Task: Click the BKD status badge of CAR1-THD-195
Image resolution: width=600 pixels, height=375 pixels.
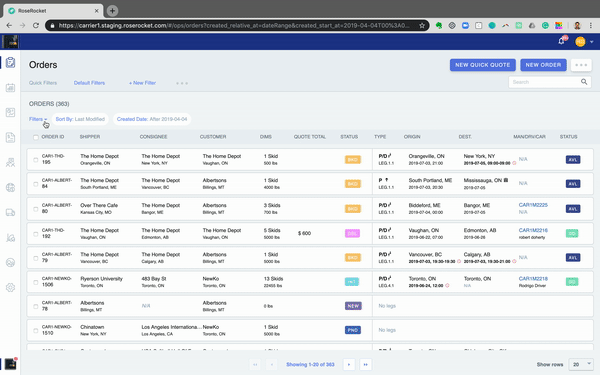Action: click(352, 160)
